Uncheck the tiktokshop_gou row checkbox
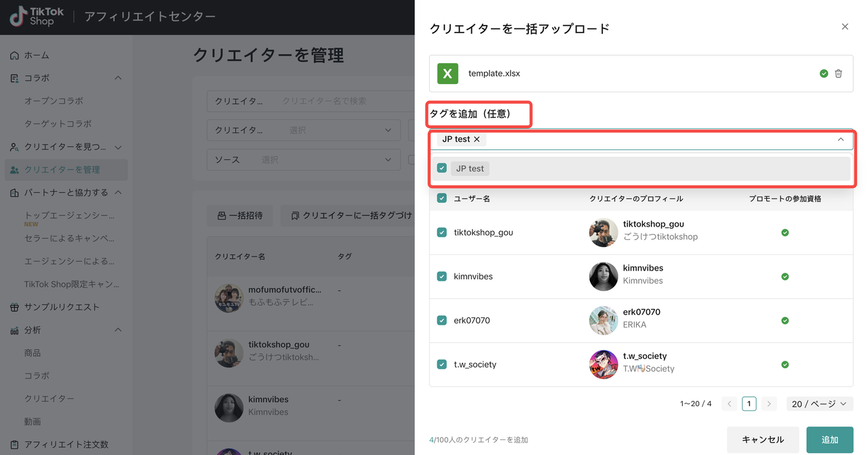Image resolution: width=868 pixels, height=455 pixels. tap(442, 233)
